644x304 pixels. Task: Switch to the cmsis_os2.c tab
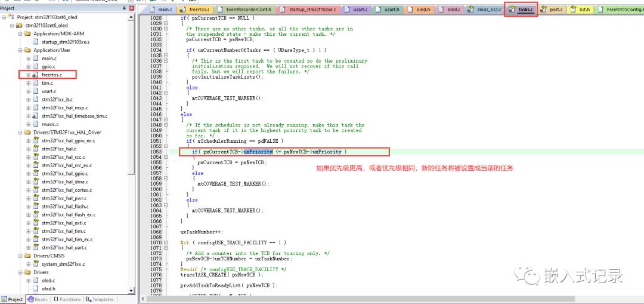tap(484, 9)
